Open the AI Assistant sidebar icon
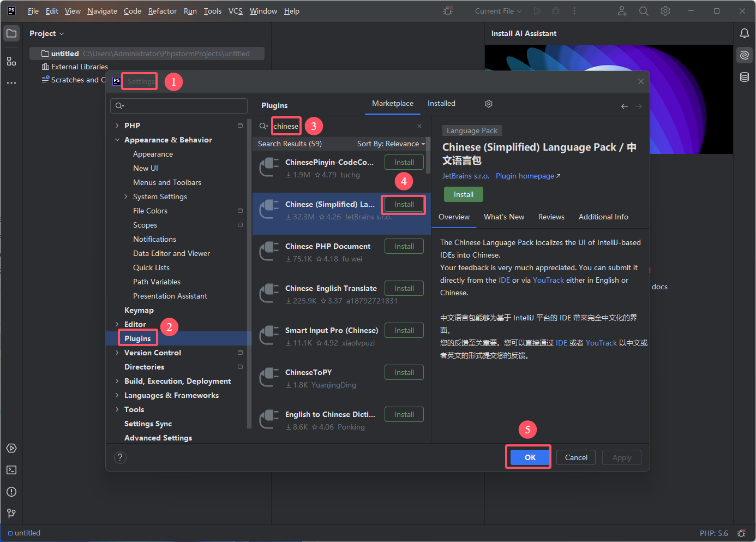The height and width of the screenshot is (542, 756). (745, 55)
